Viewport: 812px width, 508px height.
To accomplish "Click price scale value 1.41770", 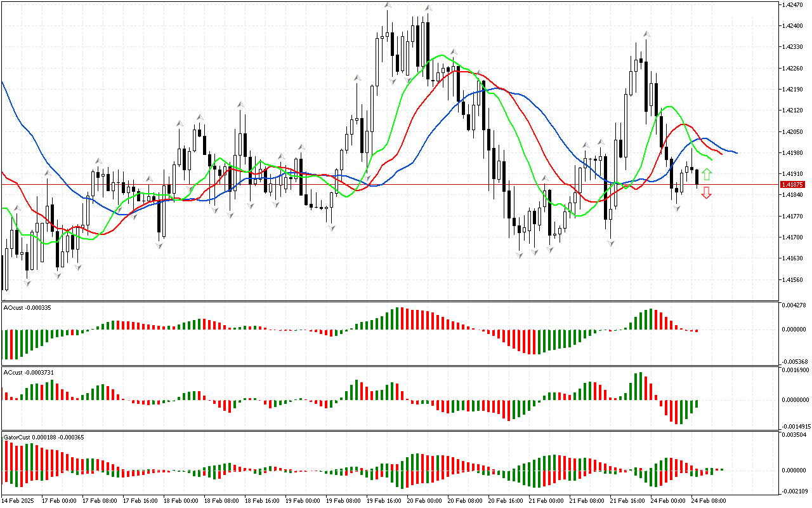I will coord(792,216).
